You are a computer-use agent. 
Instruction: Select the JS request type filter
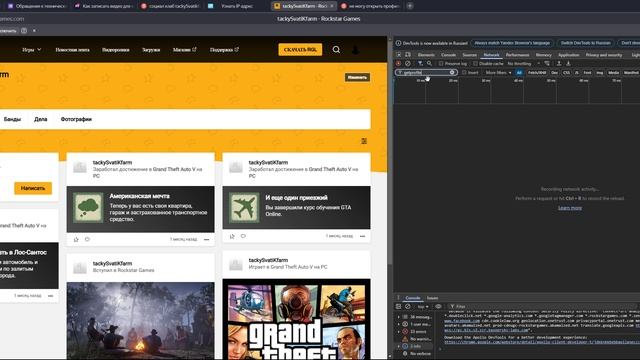click(577, 73)
